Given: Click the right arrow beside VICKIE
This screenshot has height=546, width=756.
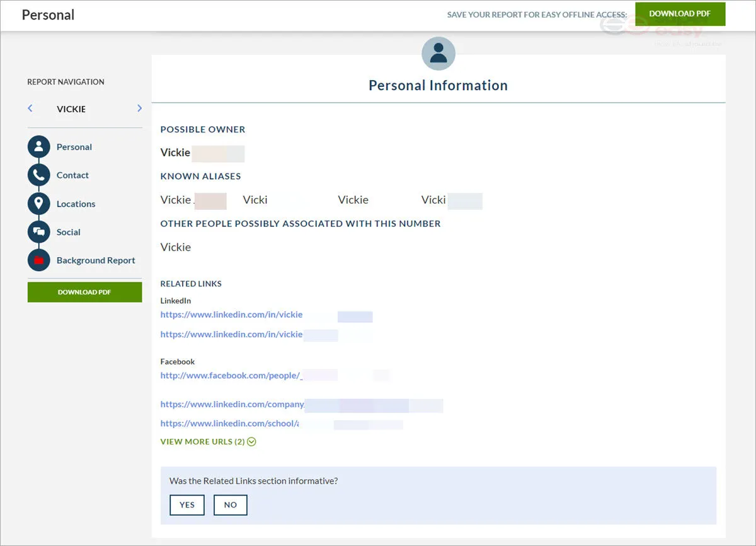Looking at the screenshot, I should click(139, 108).
